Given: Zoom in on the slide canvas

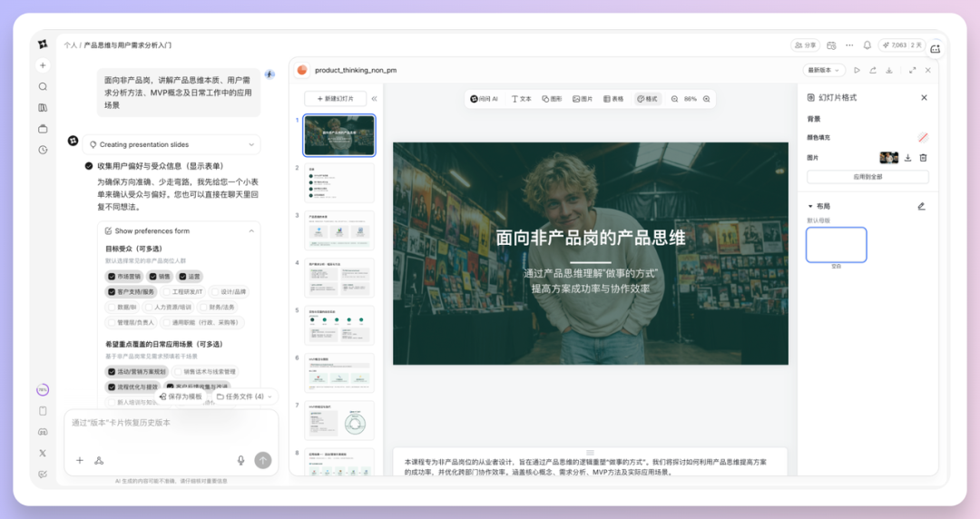Looking at the screenshot, I should 707,98.
